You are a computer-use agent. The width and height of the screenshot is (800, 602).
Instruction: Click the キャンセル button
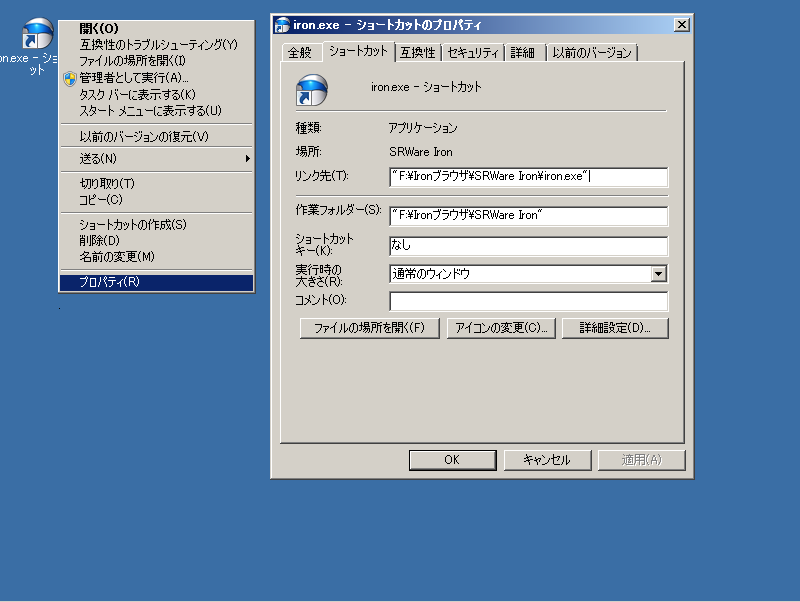(x=547, y=460)
